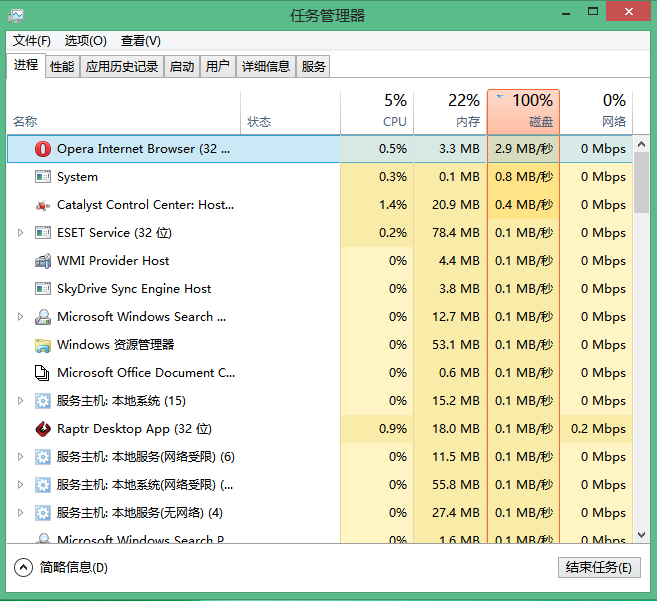This screenshot has width=657, height=601.
Task: Click the Windows 资源管理器 folder icon
Action: click(x=43, y=345)
